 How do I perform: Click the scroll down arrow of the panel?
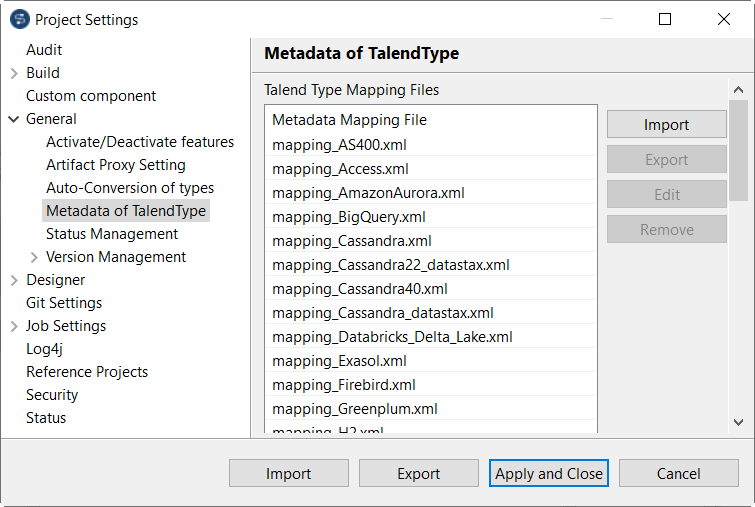click(738, 423)
